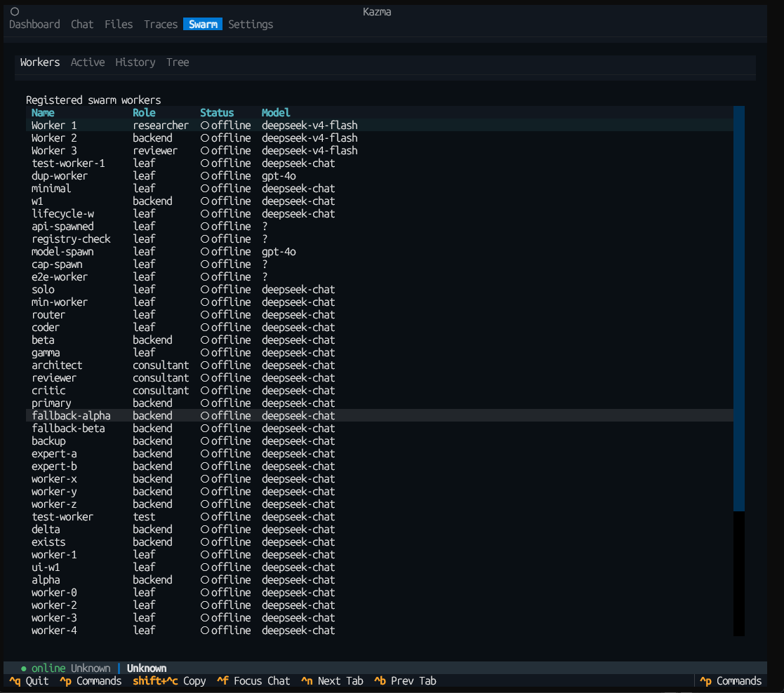This screenshot has width=784, height=693.
Task: Click the offline status circle for test-worker
Action: coord(205,517)
